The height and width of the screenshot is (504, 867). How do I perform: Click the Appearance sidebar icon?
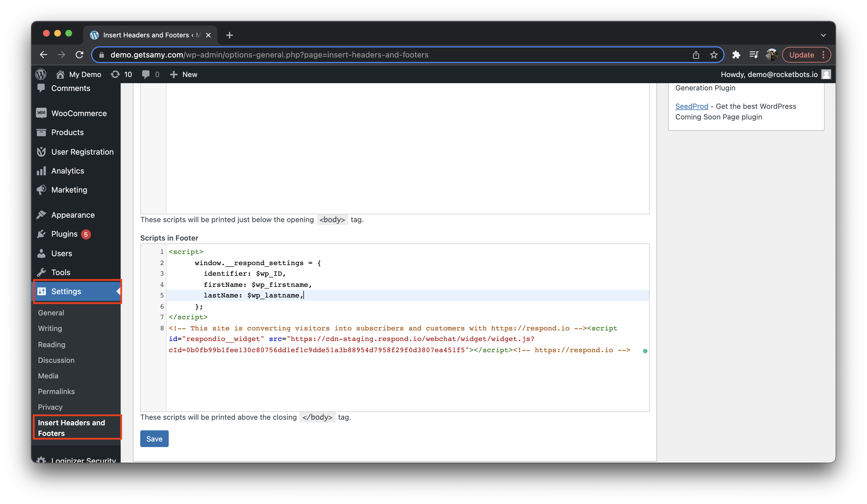point(41,214)
